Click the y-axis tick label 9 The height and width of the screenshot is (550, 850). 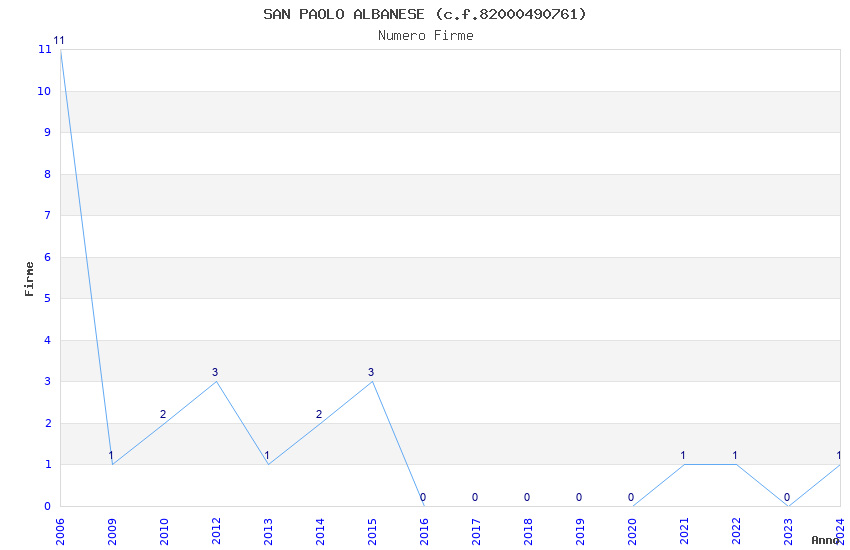click(x=48, y=132)
